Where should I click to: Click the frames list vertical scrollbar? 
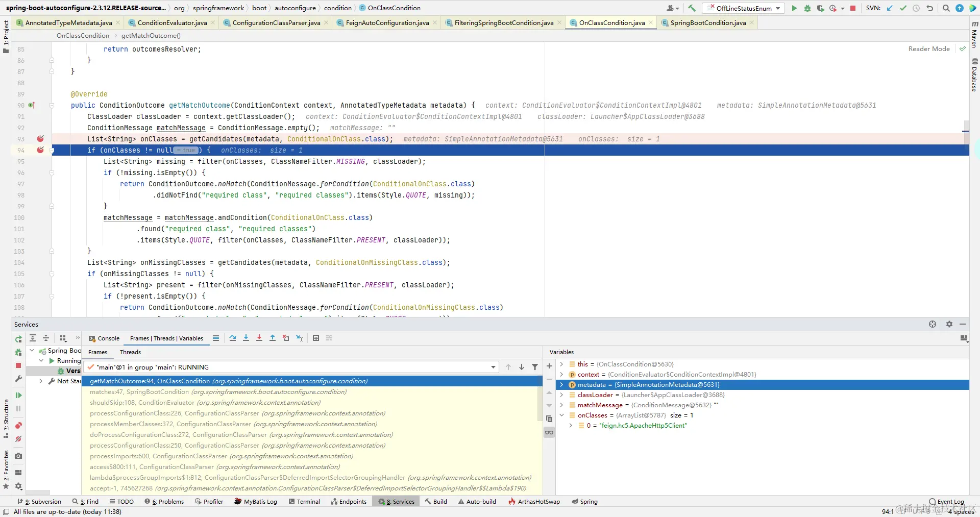point(540,404)
